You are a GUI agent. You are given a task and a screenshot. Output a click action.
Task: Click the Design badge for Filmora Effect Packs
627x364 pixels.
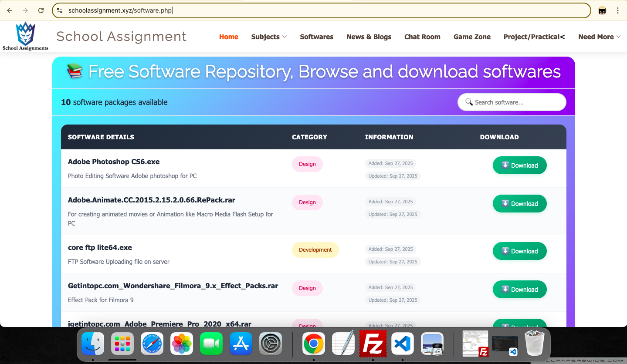[307, 288]
